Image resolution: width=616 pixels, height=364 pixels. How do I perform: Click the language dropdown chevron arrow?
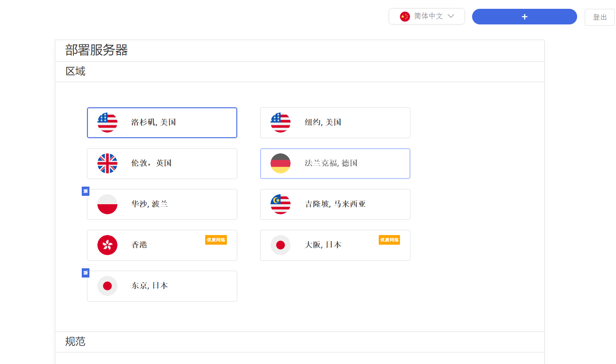click(x=451, y=16)
